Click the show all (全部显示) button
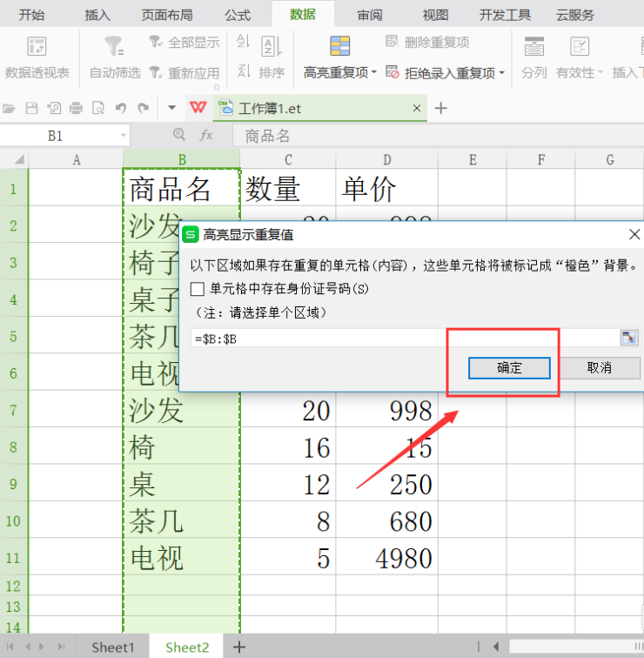The height and width of the screenshot is (658, 644). coord(184,42)
